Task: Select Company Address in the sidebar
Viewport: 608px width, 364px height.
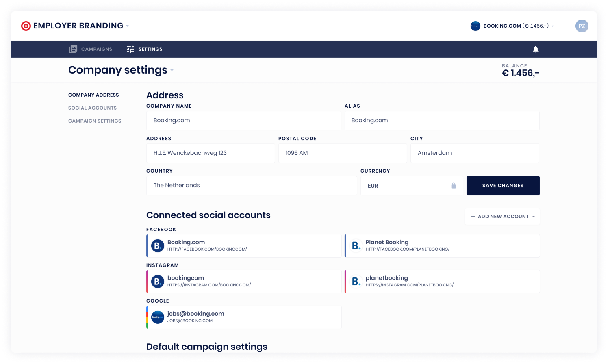Action: click(93, 95)
